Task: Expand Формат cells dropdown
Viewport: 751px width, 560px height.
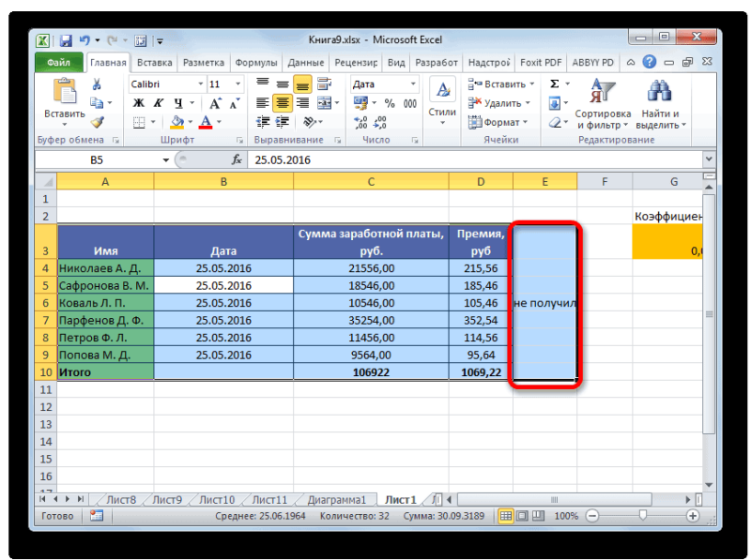Action: (526, 123)
